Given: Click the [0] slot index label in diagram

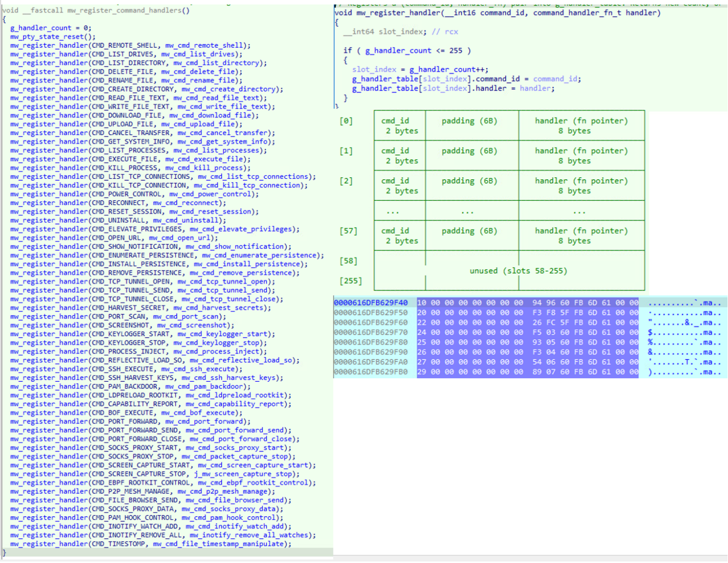Looking at the screenshot, I should click(346, 121).
